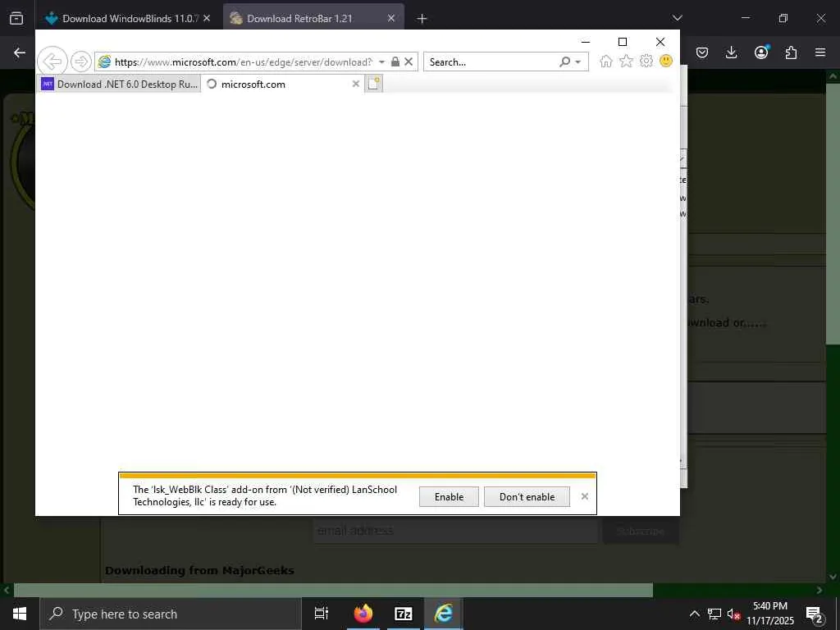This screenshot has width=840, height=630.
Task: Open Firefox Extensions puzzle icon
Action: (x=791, y=52)
